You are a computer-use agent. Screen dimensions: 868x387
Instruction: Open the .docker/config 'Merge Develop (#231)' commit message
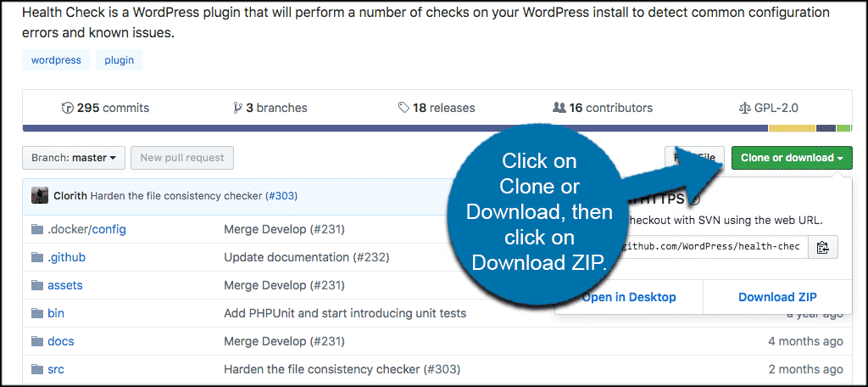(x=284, y=229)
